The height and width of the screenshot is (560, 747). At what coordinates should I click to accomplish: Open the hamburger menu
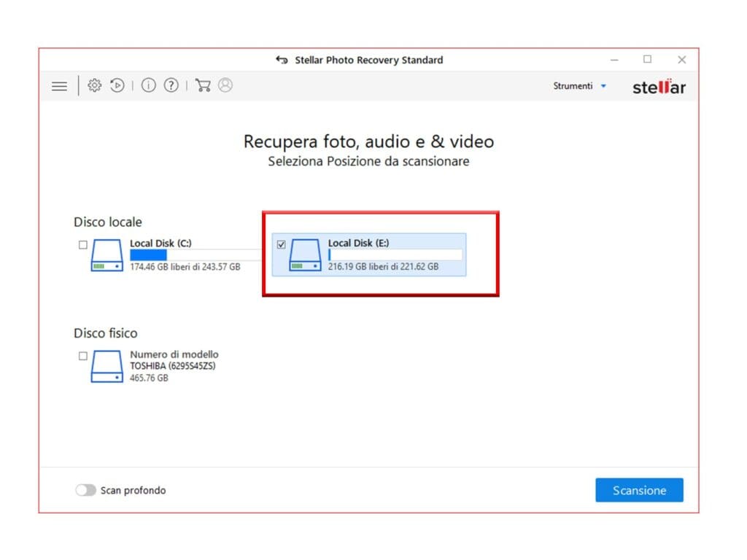click(60, 86)
